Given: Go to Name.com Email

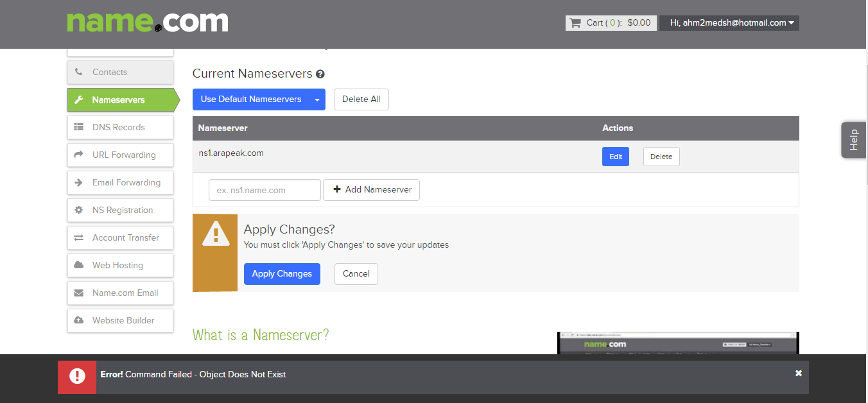Looking at the screenshot, I should (120, 293).
